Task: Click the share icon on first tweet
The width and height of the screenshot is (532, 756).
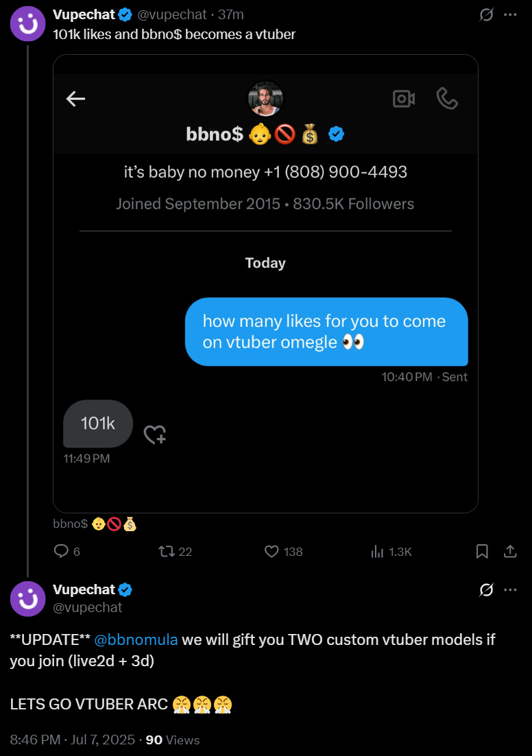Action: (x=510, y=551)
